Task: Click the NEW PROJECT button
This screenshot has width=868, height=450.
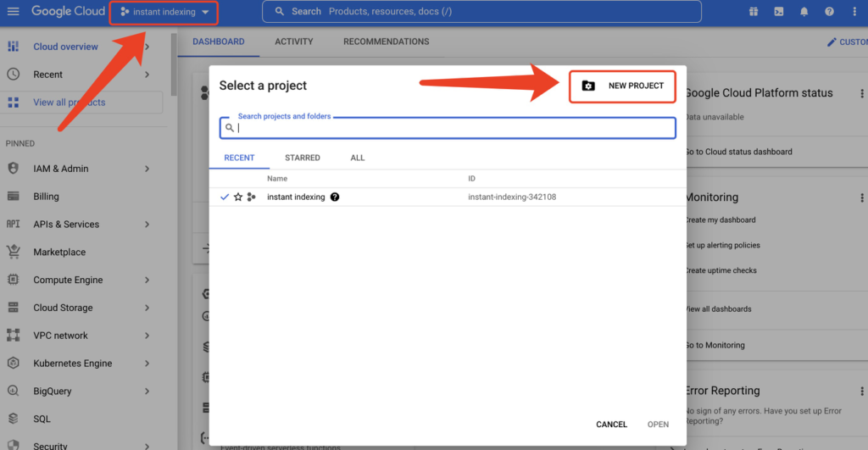Action: [x=622, y=86]
